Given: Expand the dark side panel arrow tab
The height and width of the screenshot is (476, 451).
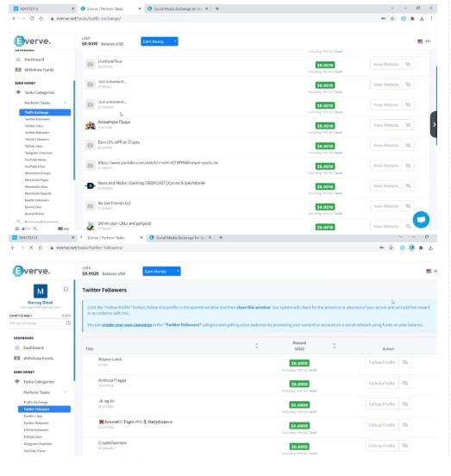Looking at the screenshot, I should tap(434, 124).
